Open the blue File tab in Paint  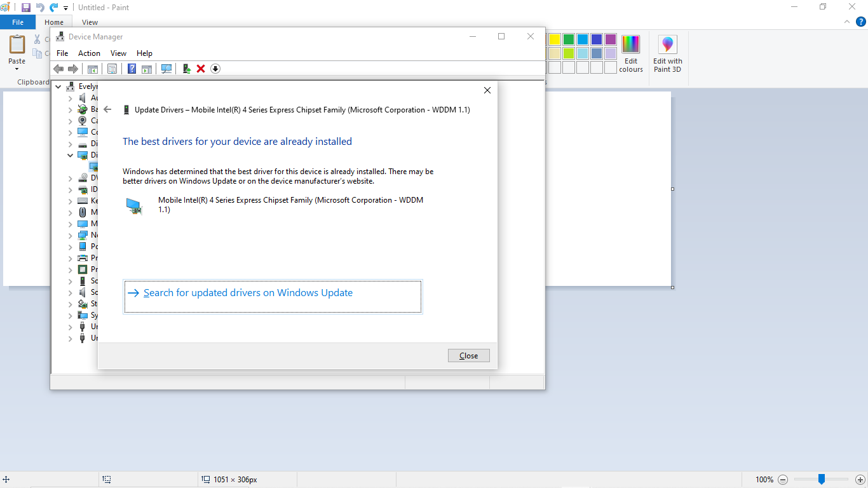point(18,22)
